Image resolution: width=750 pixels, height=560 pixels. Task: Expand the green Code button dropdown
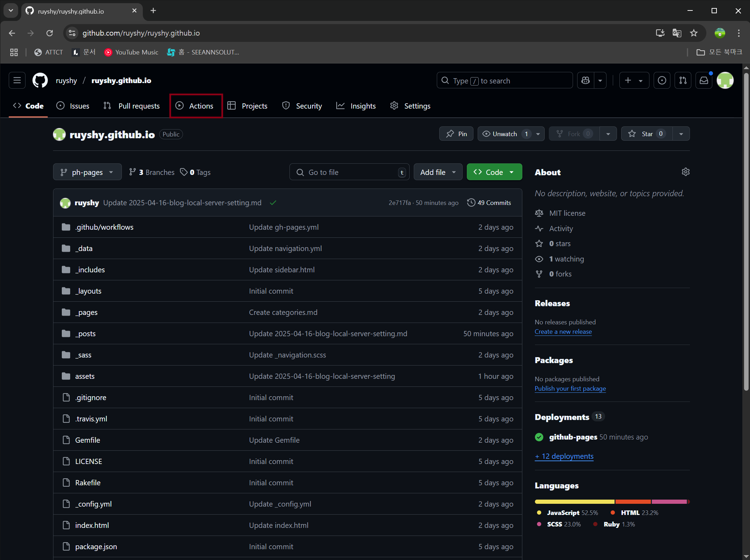[511, 172]
